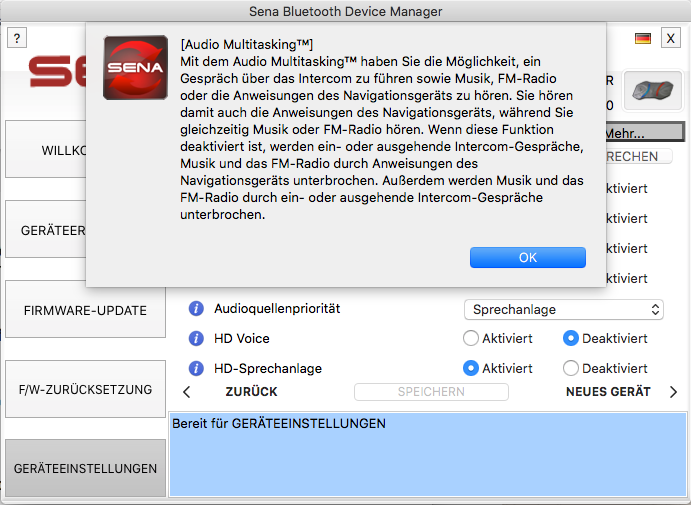Set HD-Sprechanlage to Deaktiviert
Viewport: 691px width, 505px height.
[571, 368]
